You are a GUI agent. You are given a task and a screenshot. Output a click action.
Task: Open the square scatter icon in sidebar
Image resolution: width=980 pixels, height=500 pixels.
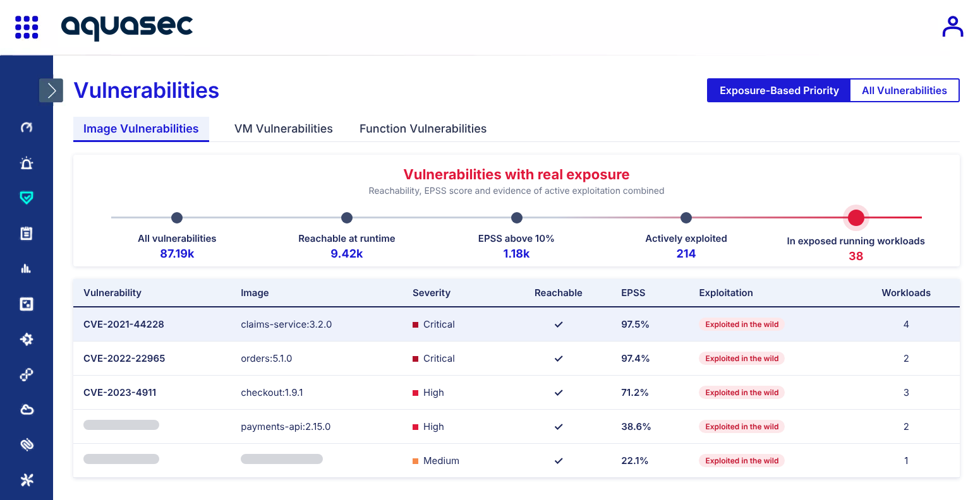point(27,304)
